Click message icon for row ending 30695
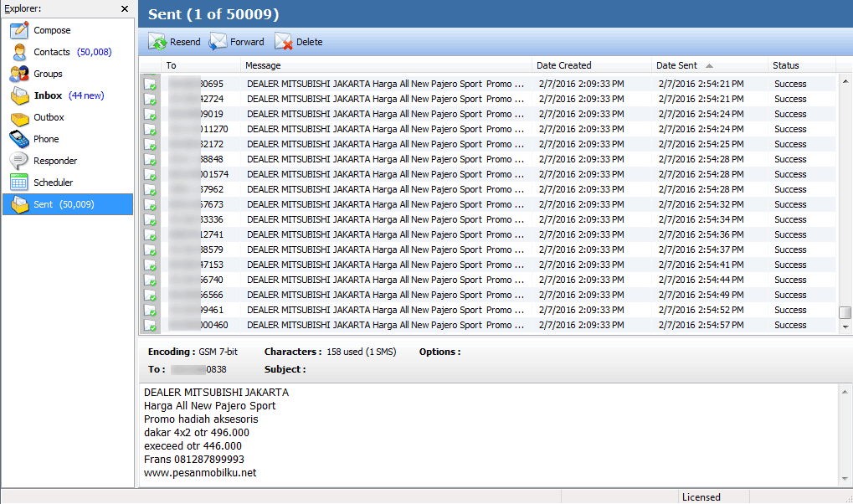Screen dimensions: 853x504 [x=150, y=84]
